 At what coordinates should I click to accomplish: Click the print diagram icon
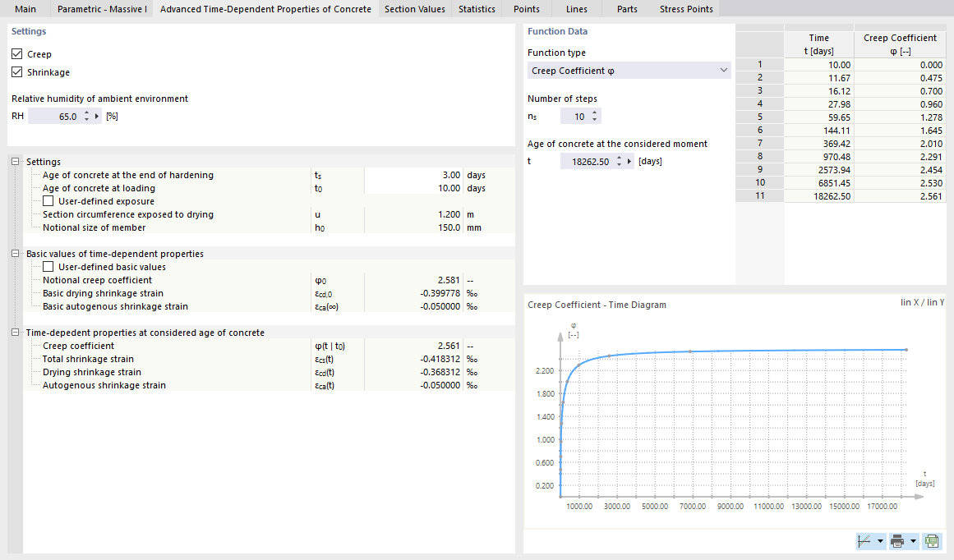coord(897,540)
